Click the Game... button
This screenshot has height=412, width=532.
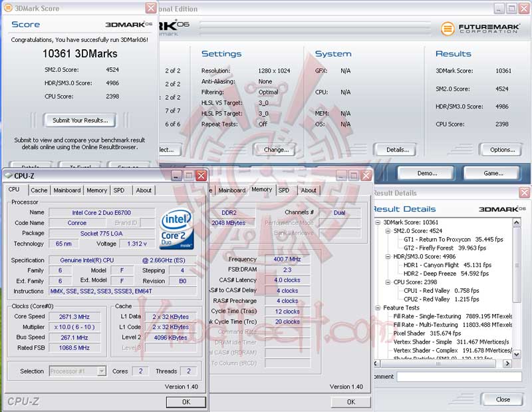click(x=493, y=173)
